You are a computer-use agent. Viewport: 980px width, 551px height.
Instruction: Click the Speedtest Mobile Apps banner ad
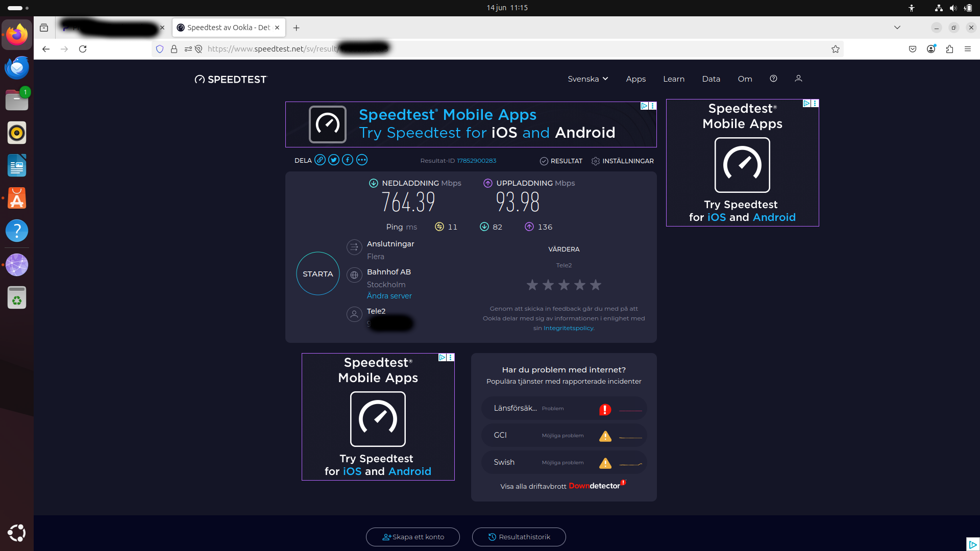click(x=471, y=124)
